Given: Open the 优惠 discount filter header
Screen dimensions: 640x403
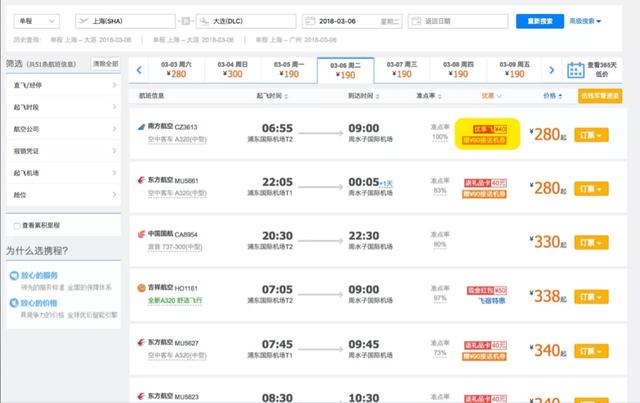Looking at the screenshot, I should [491, 96].
